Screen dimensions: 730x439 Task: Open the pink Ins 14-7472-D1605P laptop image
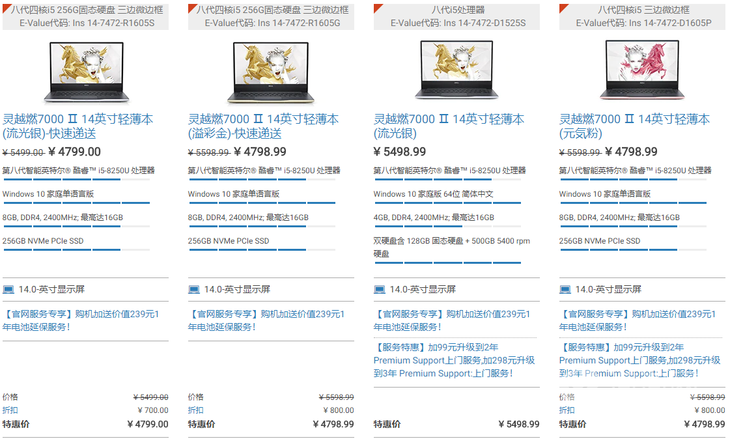point(642,70)
